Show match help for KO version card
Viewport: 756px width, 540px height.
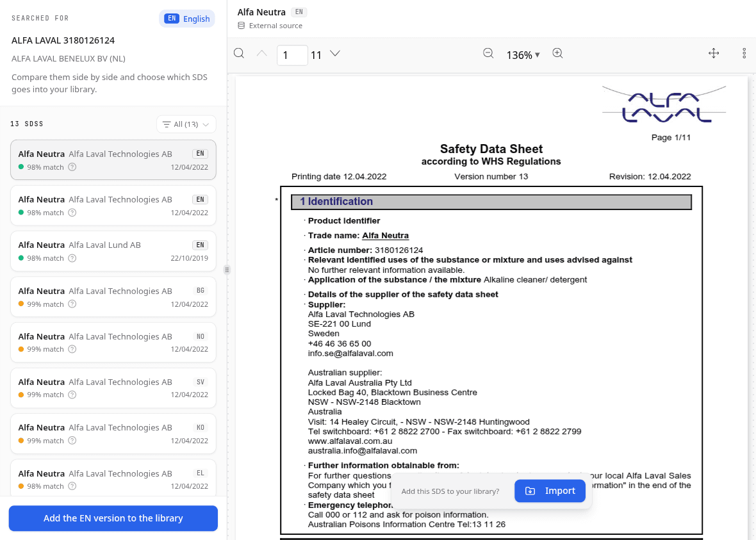(72, 441)
